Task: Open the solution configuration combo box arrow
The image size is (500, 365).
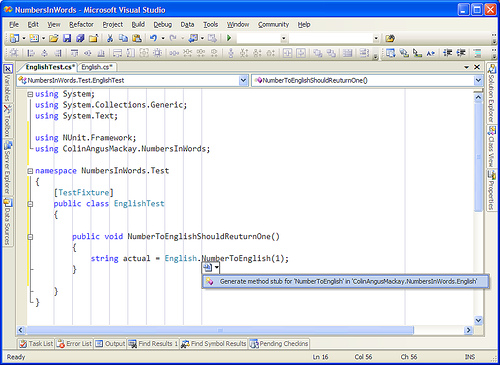Action: coord(284,38)
